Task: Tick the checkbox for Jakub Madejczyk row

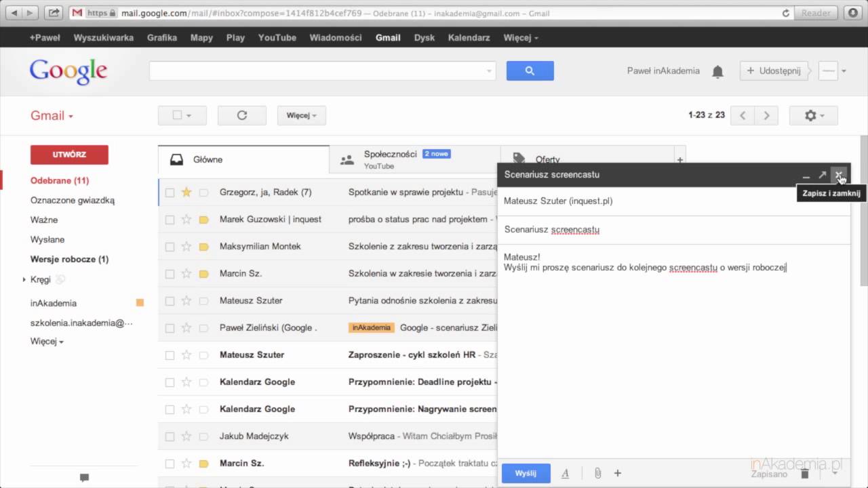Action: 170,436
